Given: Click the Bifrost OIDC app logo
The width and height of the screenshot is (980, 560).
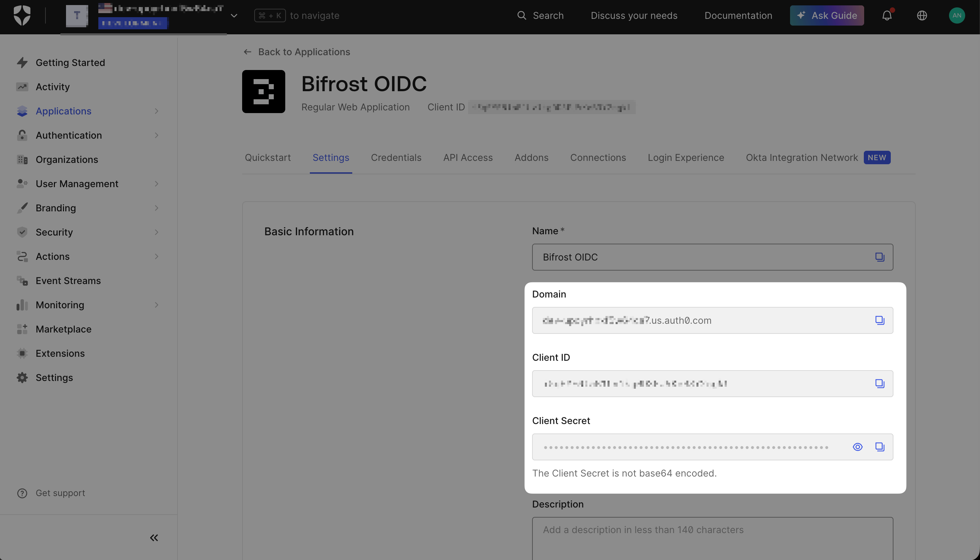Looking at the screenshot, I should click(x=264, y=91).
